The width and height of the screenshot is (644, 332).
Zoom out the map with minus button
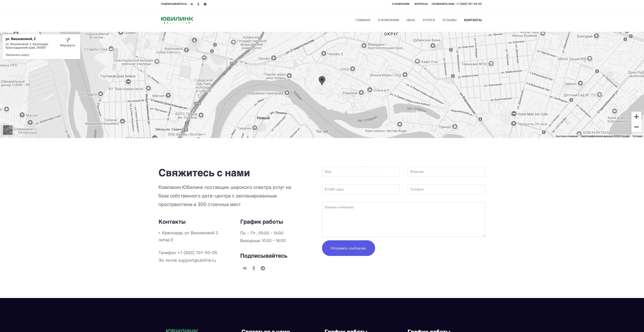[636, 127]
